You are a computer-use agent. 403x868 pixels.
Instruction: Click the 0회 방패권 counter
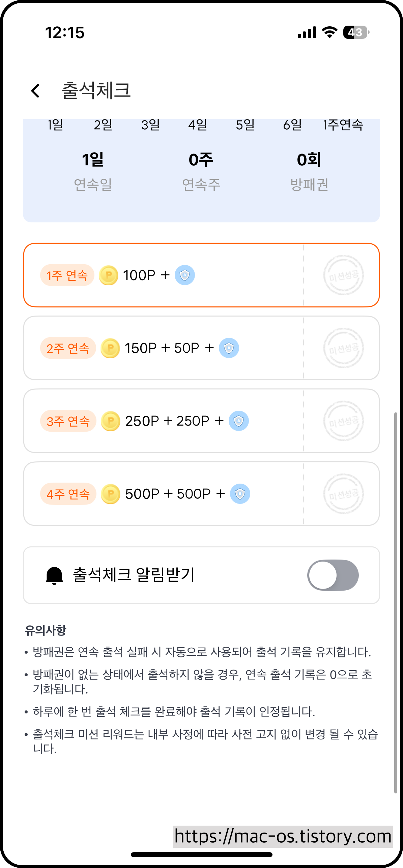pyautogui.click(x=309, y=171)
